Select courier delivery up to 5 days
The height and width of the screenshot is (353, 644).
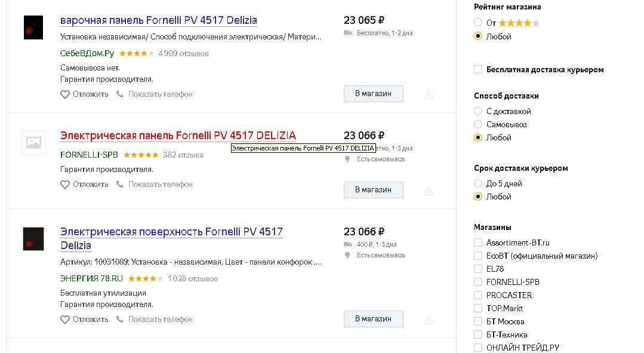click(x=477, y=183)
